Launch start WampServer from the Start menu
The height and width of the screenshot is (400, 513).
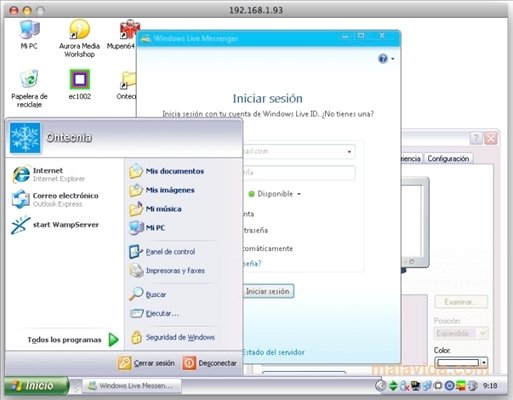[x=55, y=225]
